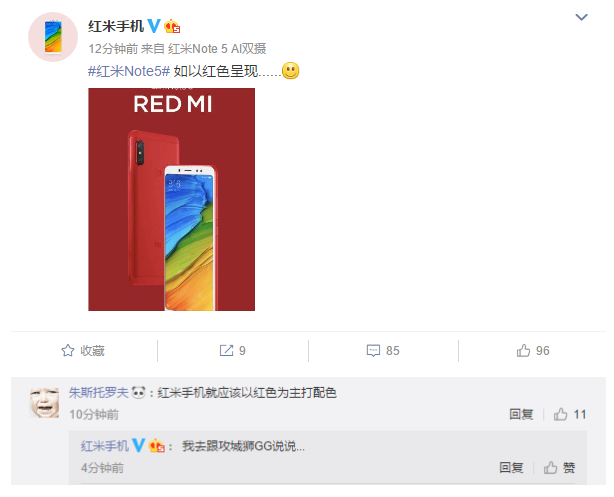Click the blue verified V badge in header
Screen dimensions: 614x497
point(154,26)
